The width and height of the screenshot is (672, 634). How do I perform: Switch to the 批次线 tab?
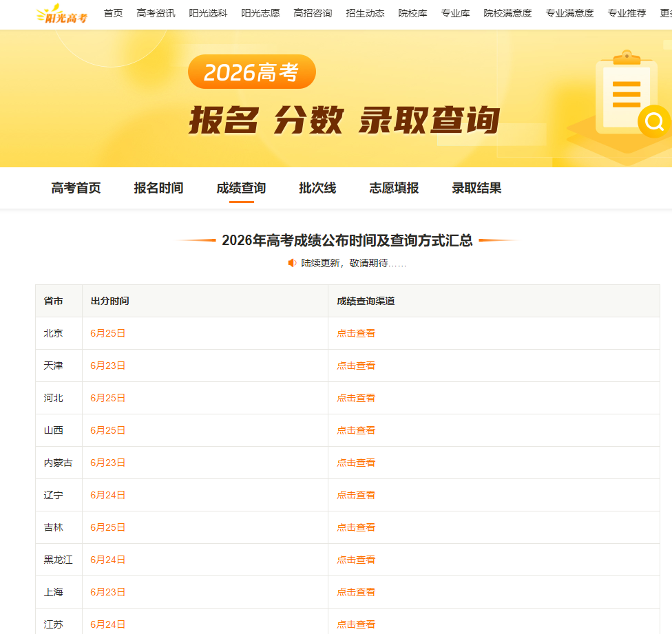[317, 188]
